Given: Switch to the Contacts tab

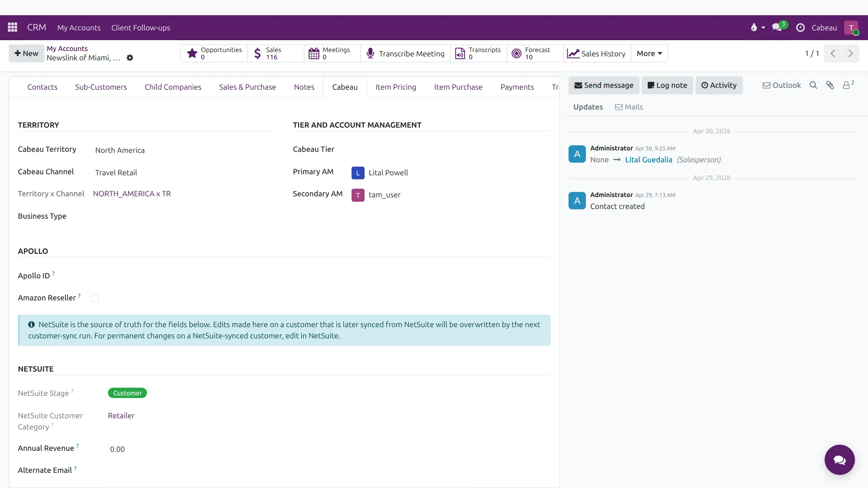Looking at the screenshot, I should pos(42,87).
